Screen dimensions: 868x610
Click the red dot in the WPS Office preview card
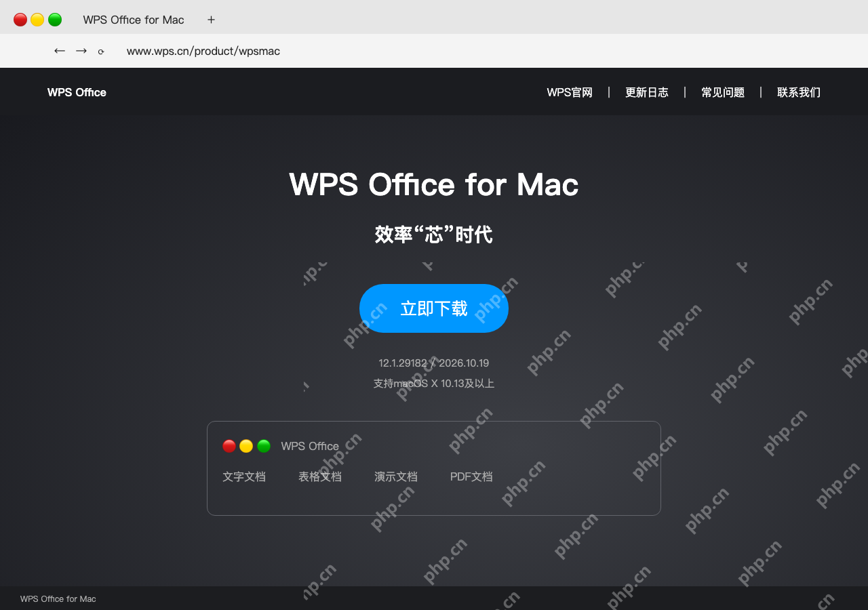(x=229, y=446)
